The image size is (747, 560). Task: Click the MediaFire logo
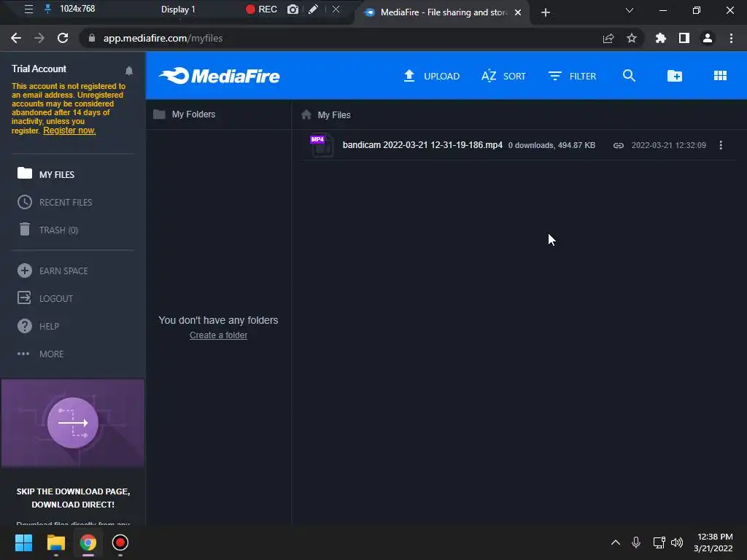[x=219, y=76]
